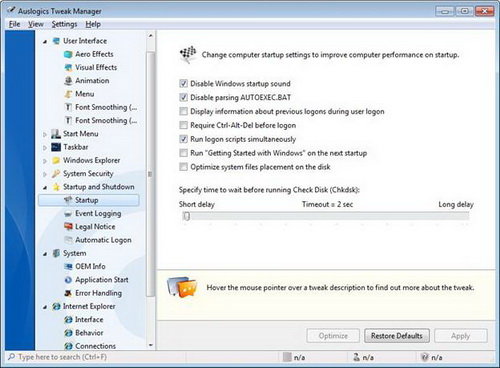Image resolution: width=500 pixels, height=368 pixels.
Task: Click the checkered flag startup icon
Action: point(188,54)
